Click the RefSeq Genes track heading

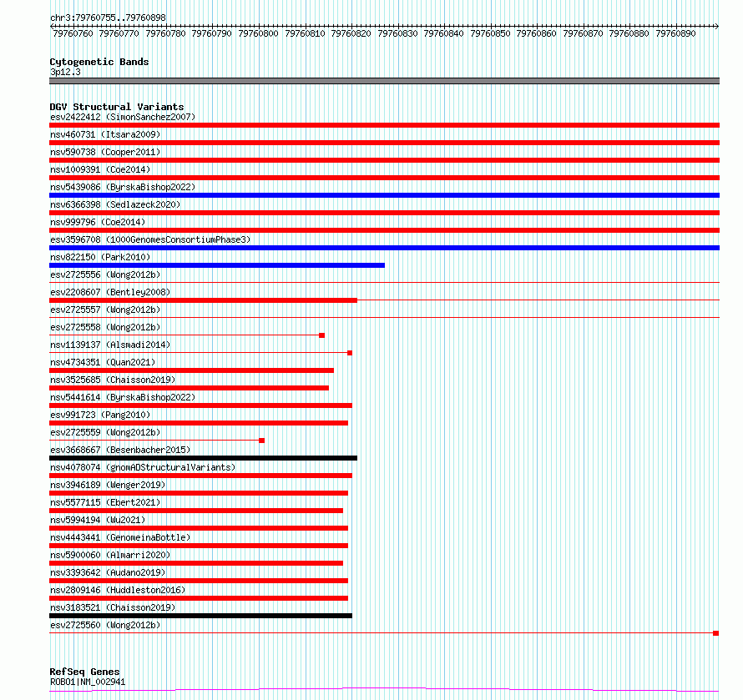[85, 672]
